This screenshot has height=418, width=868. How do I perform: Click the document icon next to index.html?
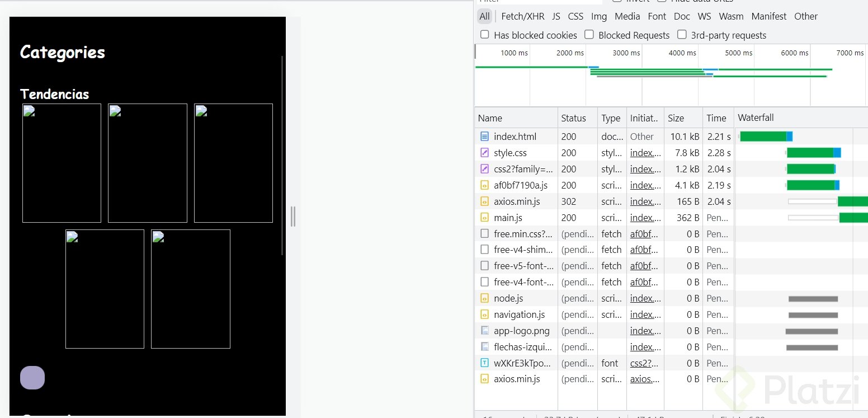coord(484,136)
